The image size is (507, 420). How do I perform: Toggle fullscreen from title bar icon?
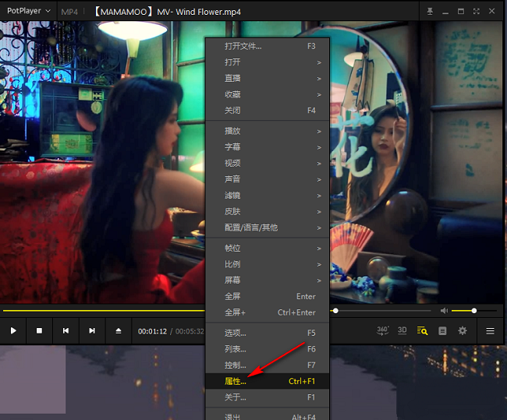pos(477,12)
